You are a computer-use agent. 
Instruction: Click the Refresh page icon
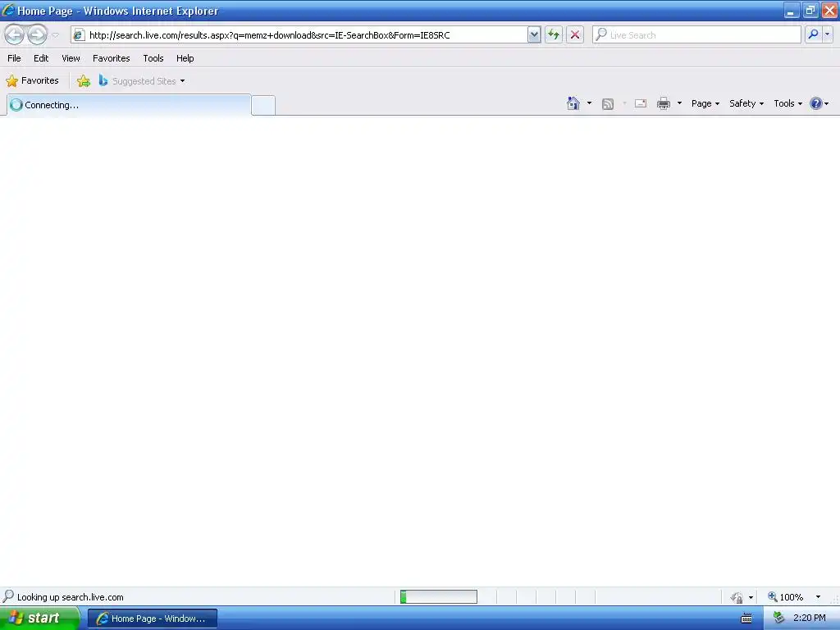pos(554,34)
